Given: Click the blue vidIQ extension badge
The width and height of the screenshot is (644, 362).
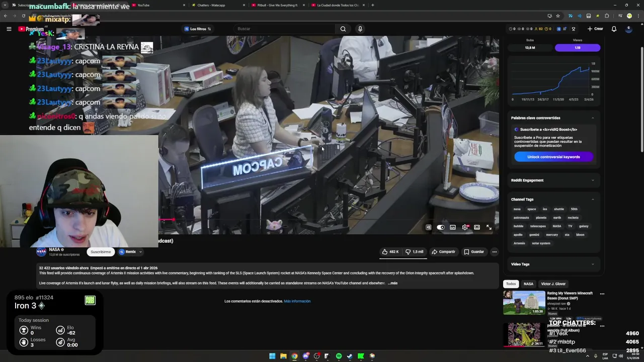Looking at the screenshot, I should click(x=558, y=29).
